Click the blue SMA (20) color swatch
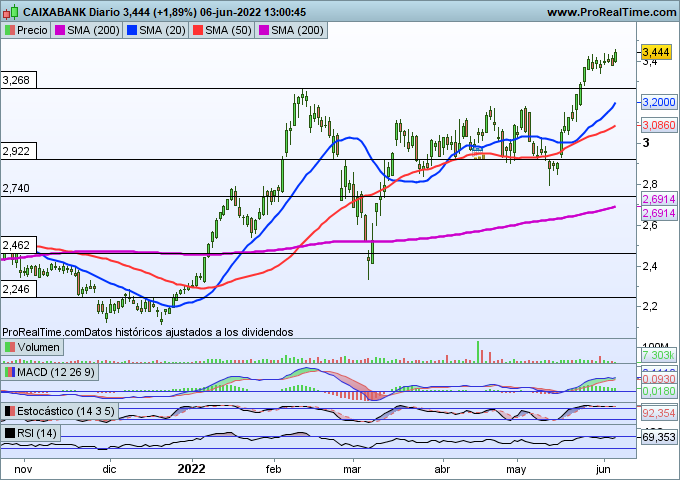This screenshot has height=480, width=680. pyautogui.click(x=132, y=30)
